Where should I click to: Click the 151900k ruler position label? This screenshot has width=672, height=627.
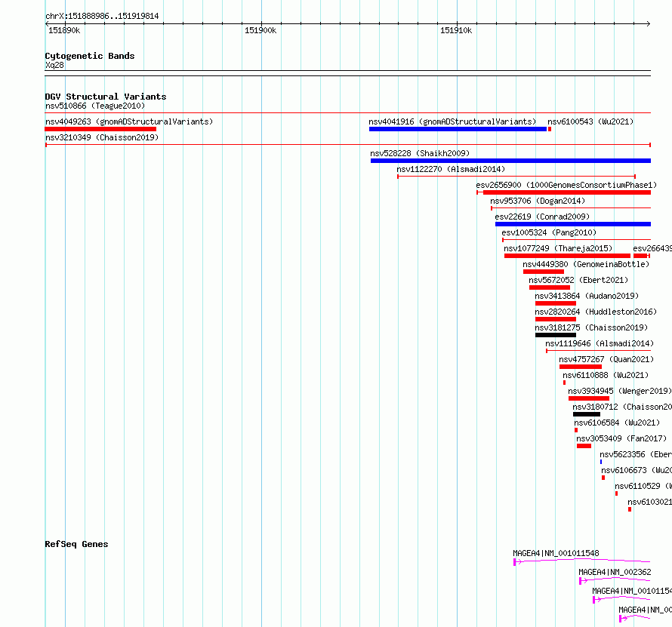pos(260,30)
